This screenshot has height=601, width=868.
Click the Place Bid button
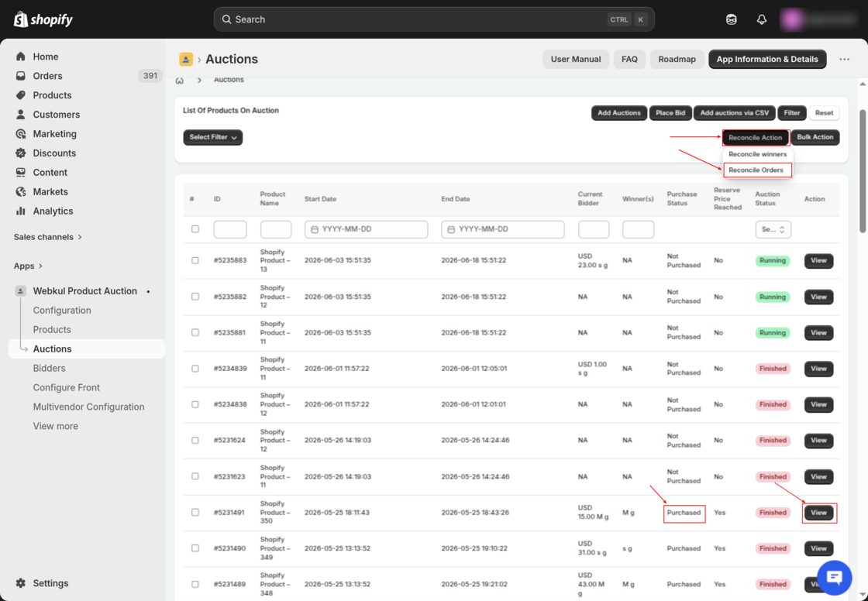(670, 113)
